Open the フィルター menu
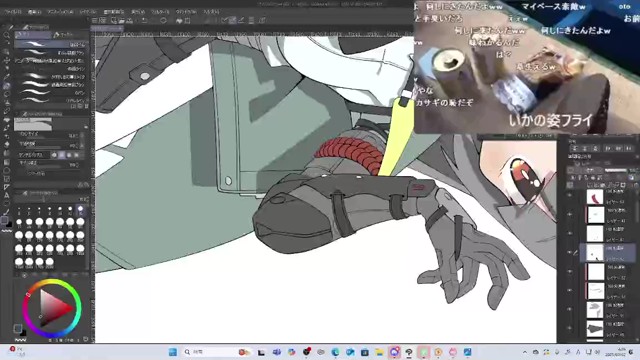 click(x=160, y=12)
